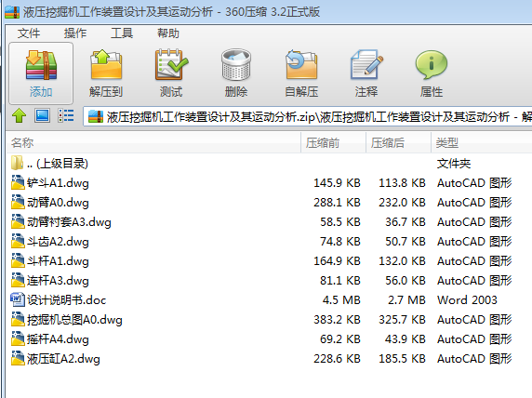Select the 铲斗A1.dwg file icon
The width and height of the screenshot is (532, 398).
coord(18,182)
